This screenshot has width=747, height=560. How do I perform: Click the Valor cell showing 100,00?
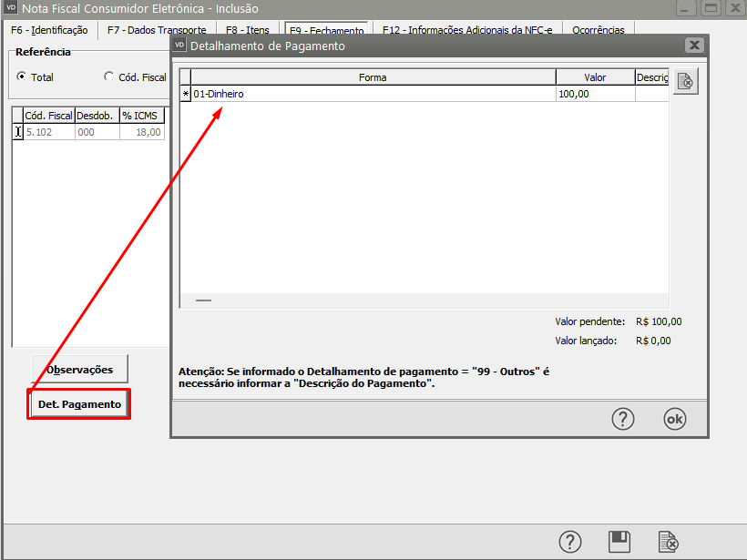594,94
